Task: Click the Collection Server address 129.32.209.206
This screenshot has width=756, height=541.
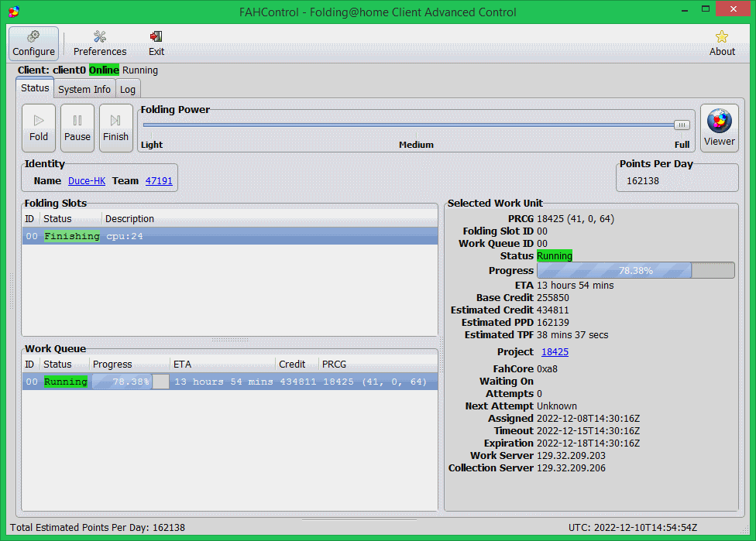Action: 571,468
